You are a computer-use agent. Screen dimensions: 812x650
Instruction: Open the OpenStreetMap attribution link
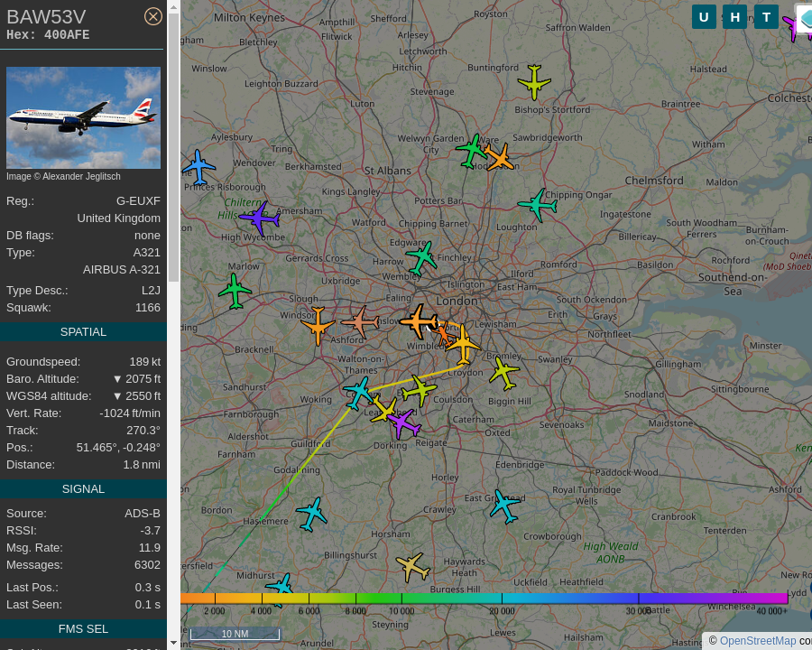click(758, 641)
